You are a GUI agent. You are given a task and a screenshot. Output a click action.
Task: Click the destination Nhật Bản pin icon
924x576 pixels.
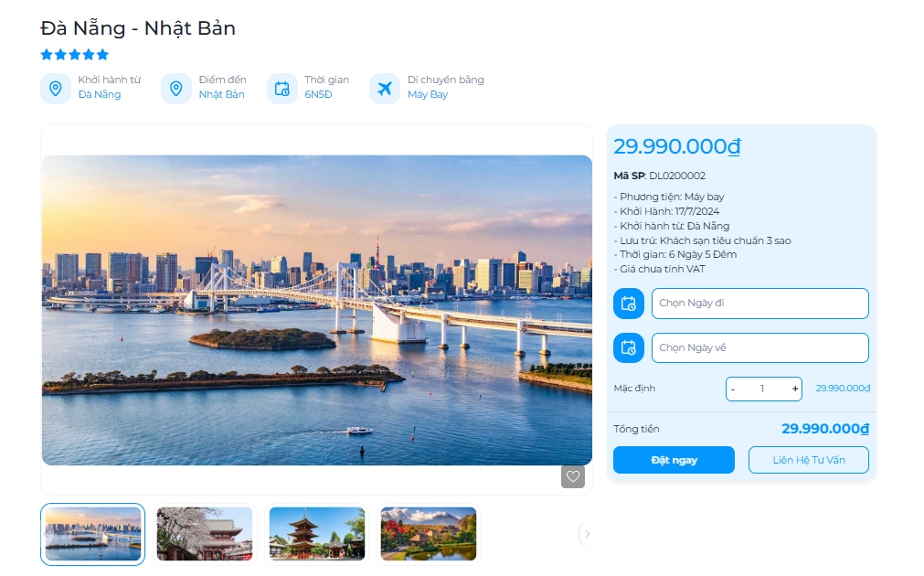click(176, 89)
